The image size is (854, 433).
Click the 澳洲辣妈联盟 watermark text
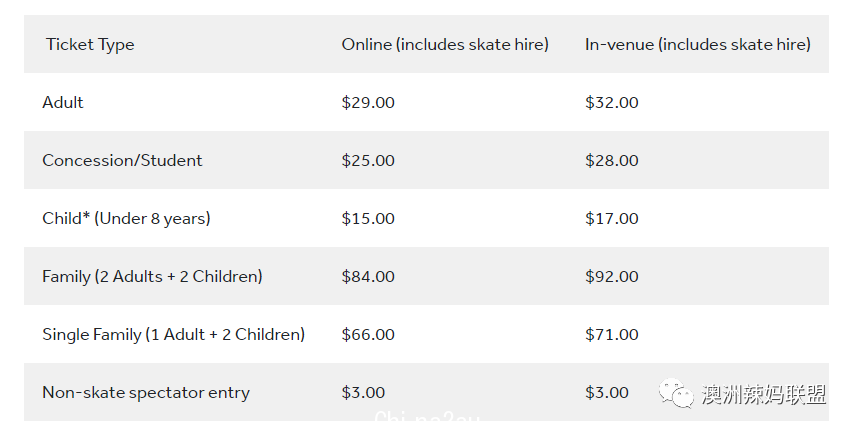point(764,394)
